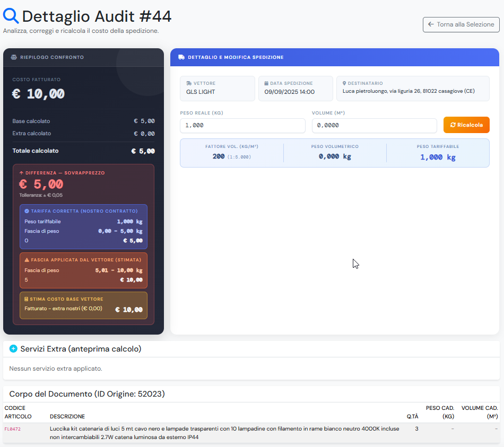Click article code FL0472 in document table
Image resolution: width=504 pixels, height=447 pixels.
pyautogui.click(x=13, y=429)
